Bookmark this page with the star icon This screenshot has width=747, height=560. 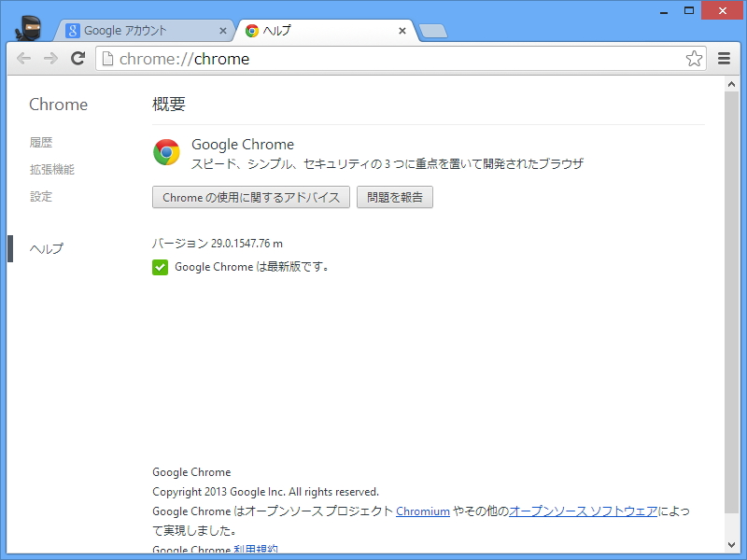[694, 58]
